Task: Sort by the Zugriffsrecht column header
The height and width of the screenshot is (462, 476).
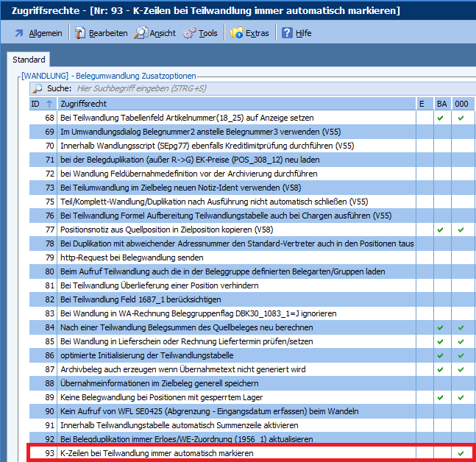Action: click(235, 104)
